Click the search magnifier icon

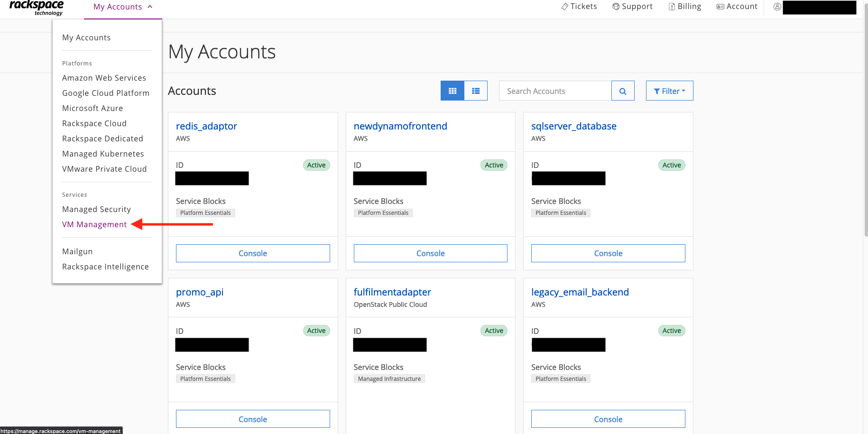click(623, 91)
